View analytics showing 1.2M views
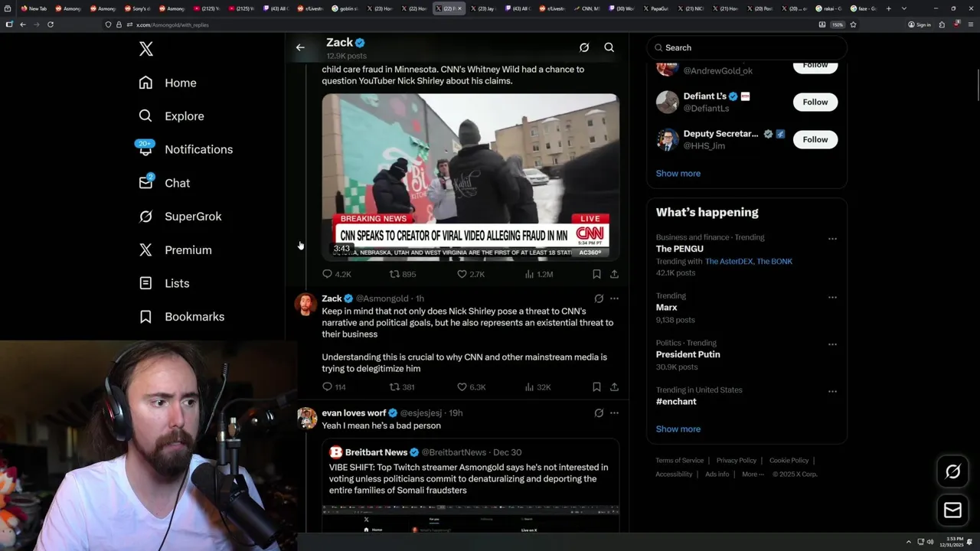 [x=539, y=274]
